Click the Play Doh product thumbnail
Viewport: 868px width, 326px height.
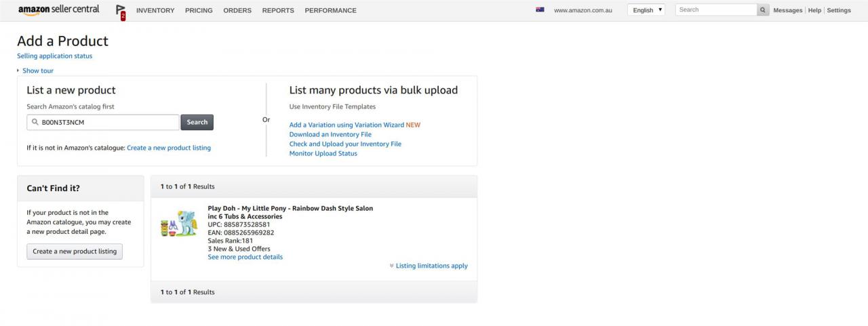(179, 224)
